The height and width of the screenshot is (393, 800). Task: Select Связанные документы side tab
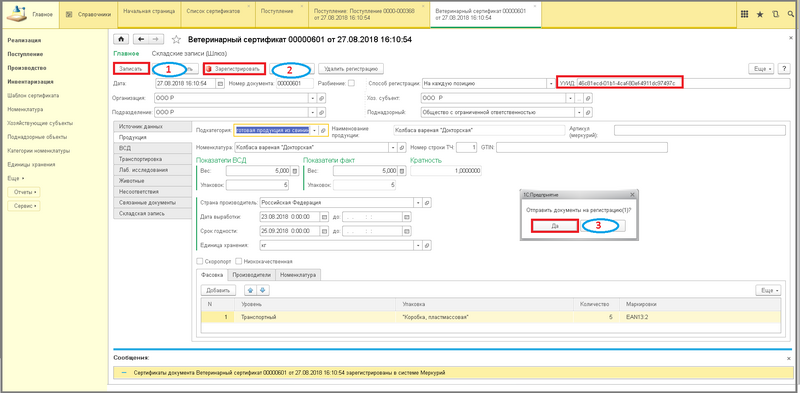pyautogui.click(x=152, y=203)
